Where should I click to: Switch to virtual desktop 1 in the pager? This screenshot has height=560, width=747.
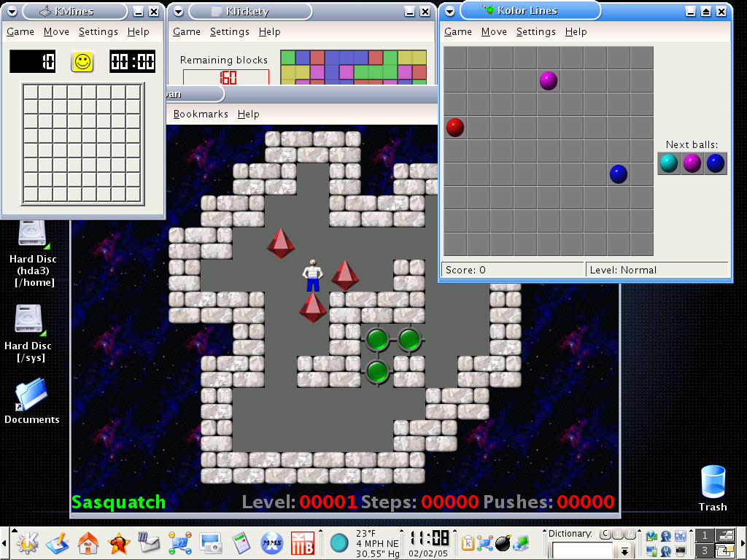(705, 535)
